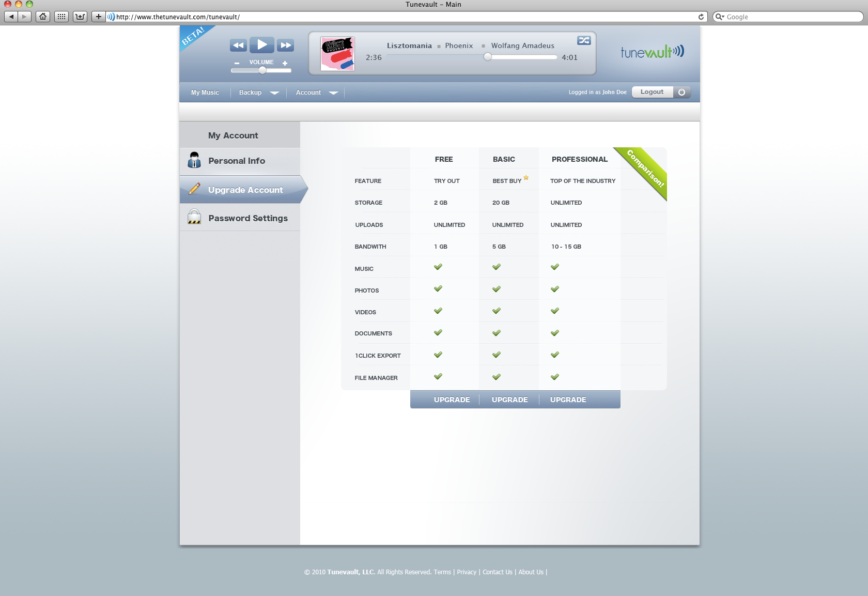Click the Upgrade Account pencil icon
This screenshot has width=868, height=596.
coord(194,189)
